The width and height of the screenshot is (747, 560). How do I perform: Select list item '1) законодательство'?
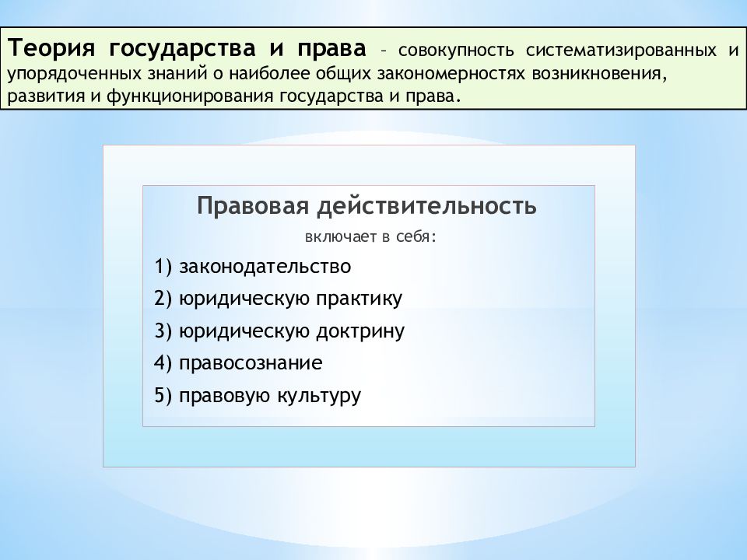(x=252, y=266)
